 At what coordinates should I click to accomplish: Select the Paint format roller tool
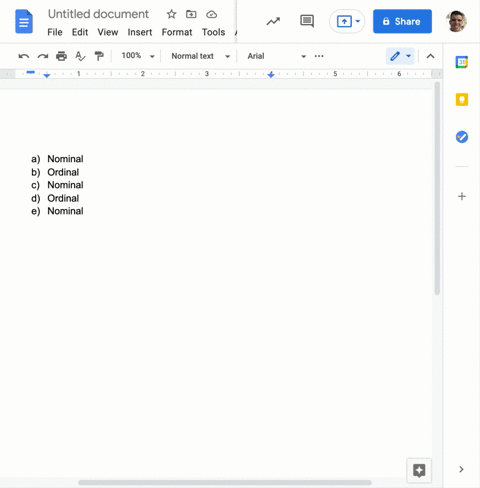point(99,56)
